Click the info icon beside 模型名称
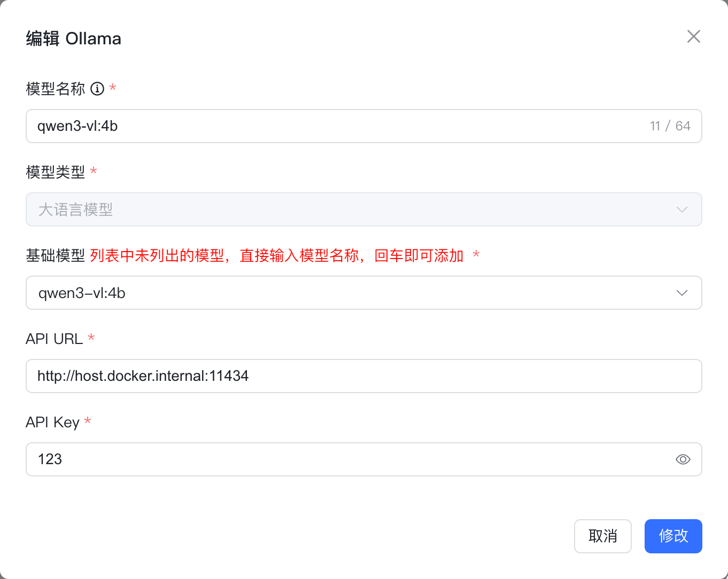728x579 pixels. [97, 89]
